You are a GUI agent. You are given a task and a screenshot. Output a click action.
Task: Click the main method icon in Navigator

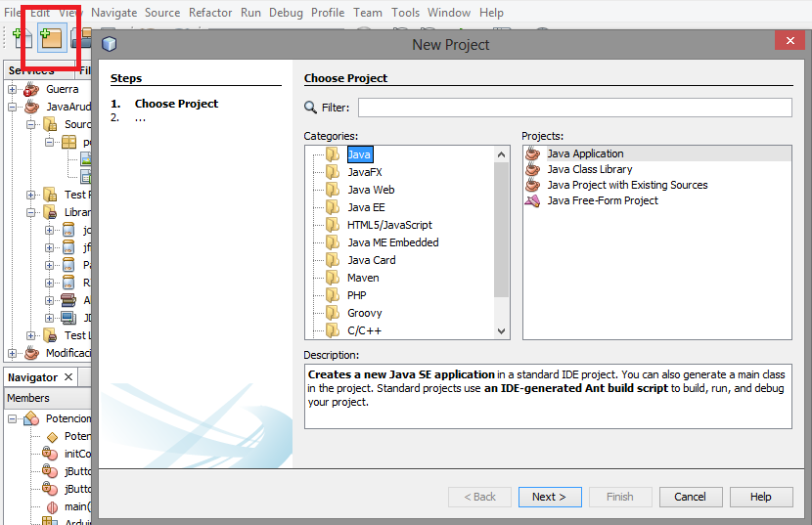click(x=52, y=506)
